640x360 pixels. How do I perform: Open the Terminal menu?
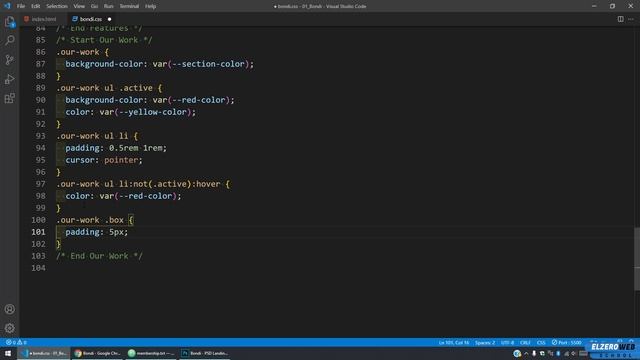pyautogui.click(x=129, y=6)
